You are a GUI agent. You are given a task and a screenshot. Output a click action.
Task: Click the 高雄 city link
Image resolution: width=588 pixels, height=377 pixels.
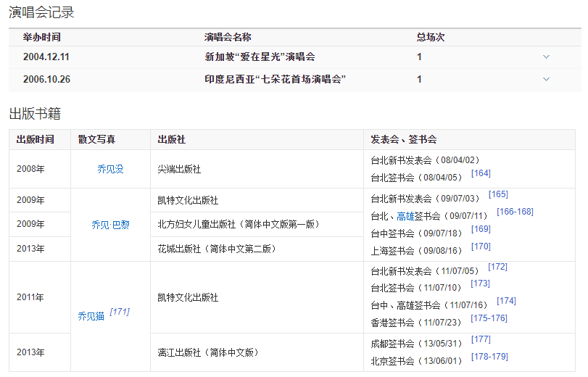pos(405,216)
